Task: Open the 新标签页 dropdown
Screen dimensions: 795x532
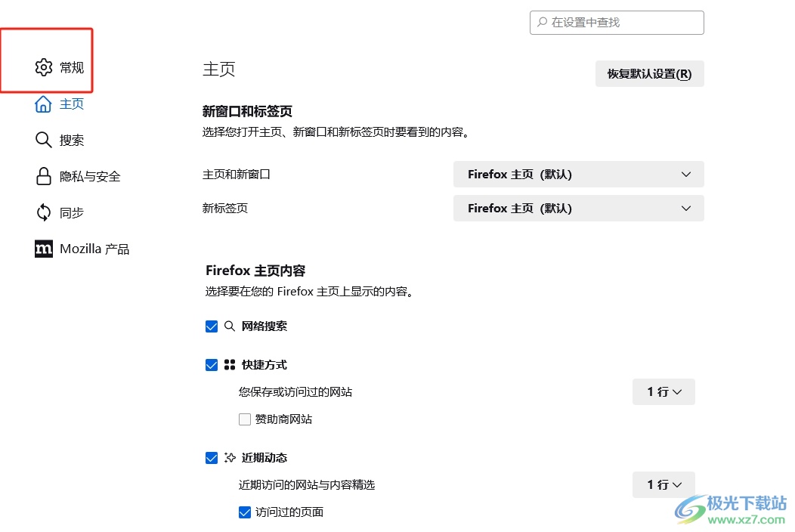Action: (578, 208)
